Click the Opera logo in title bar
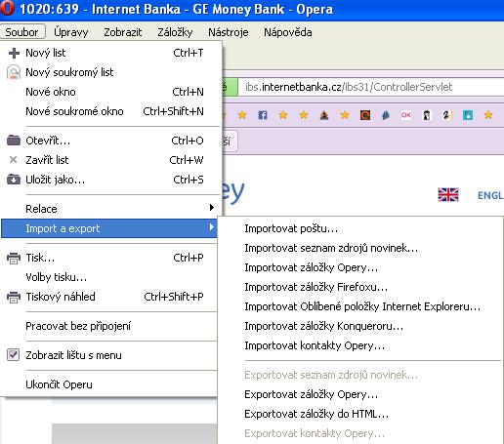The width and height of the screenshot is (504, 444). (7, 8)
